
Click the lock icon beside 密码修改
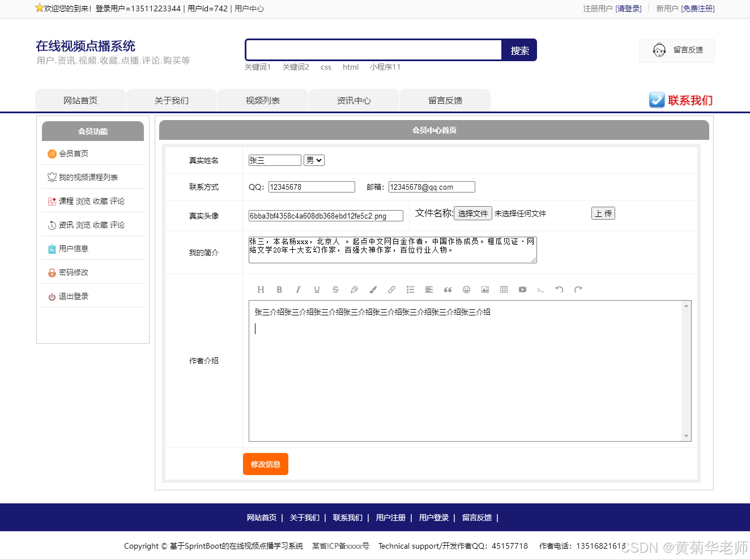click(52, 272)
